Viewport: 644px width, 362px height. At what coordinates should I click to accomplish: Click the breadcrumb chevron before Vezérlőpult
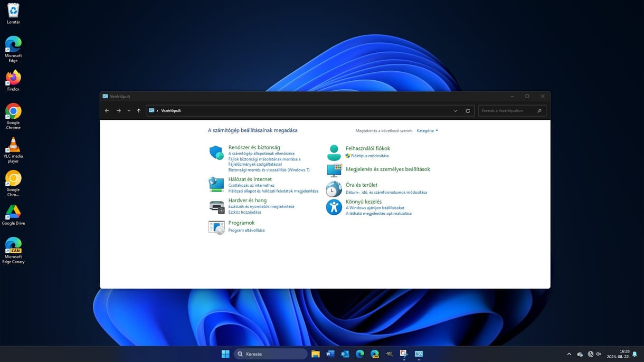click(x=157, y=111)
